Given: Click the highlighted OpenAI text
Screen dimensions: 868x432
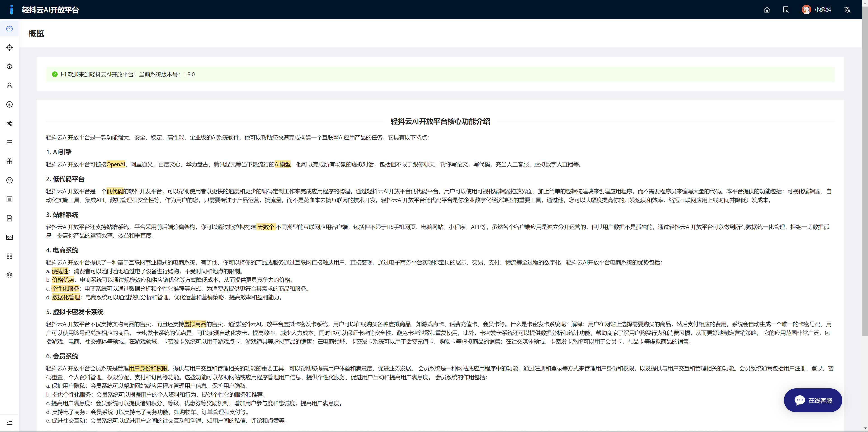Looking at the screenshot, I should (x=116, y=164).
